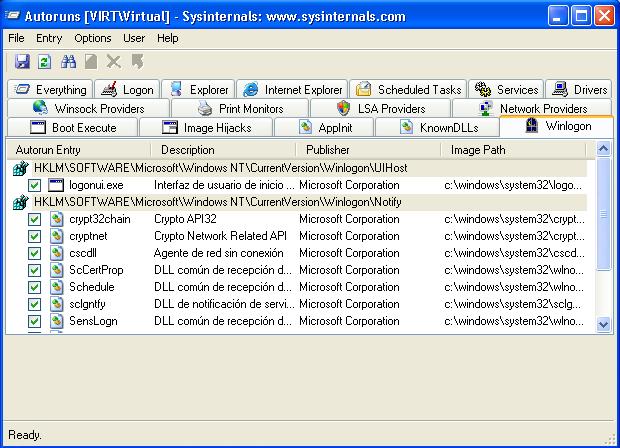The image size is (620, 448).
Task: Click the cscdll DLL file icon
Action: (x=57, y=253)
